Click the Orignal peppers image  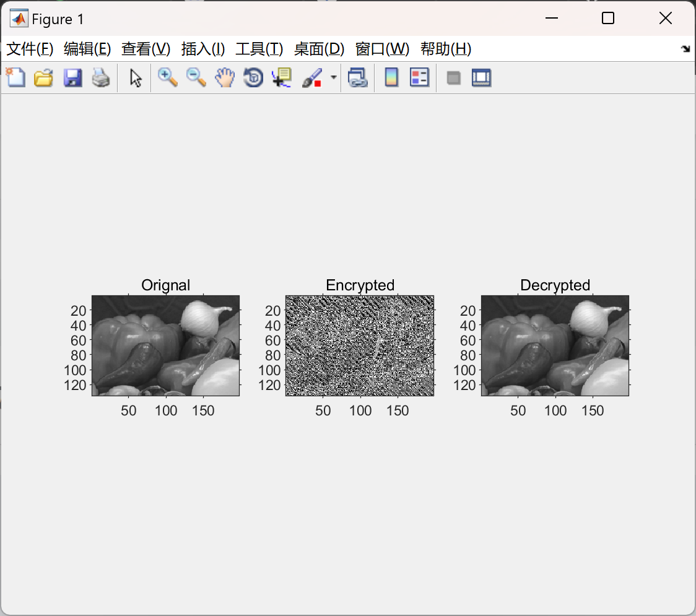pos(165,345)
